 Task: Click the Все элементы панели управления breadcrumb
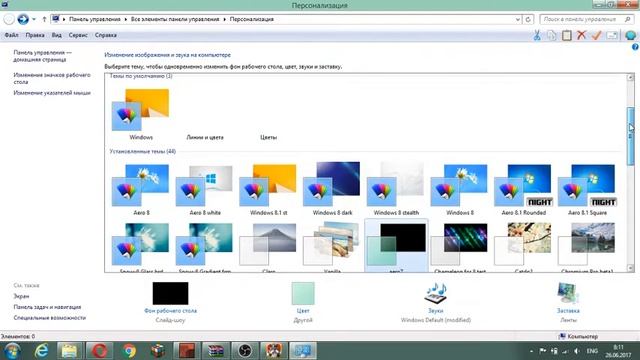(x=175, y=19)
